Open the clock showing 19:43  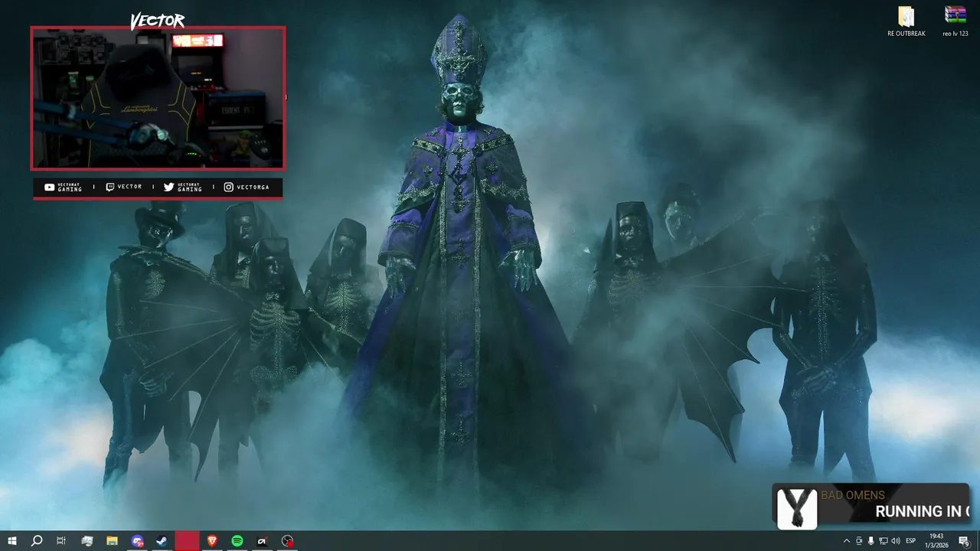coord(936,541)
